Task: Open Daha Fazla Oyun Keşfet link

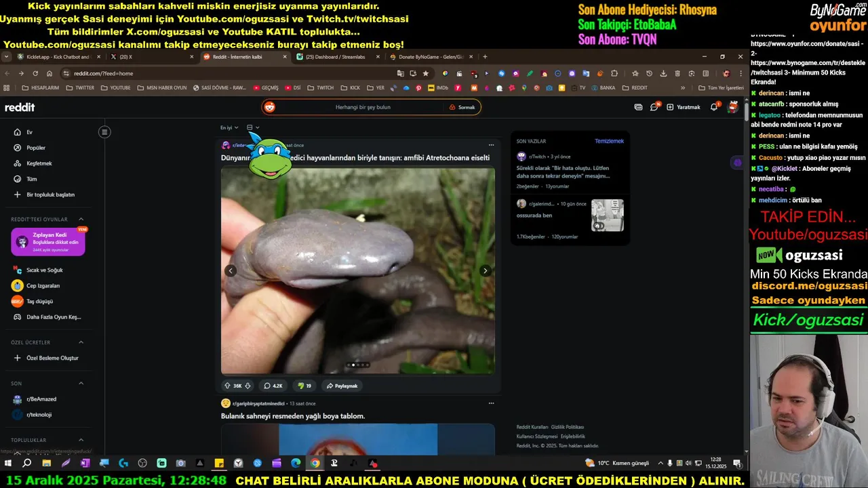Action: pos(46,317)
